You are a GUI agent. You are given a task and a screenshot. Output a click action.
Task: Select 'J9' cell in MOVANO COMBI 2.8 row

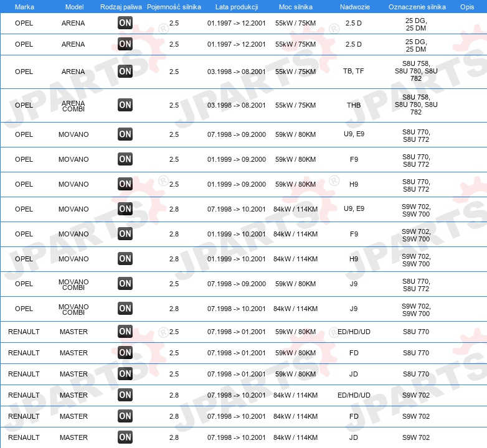[x=354, y=309]
